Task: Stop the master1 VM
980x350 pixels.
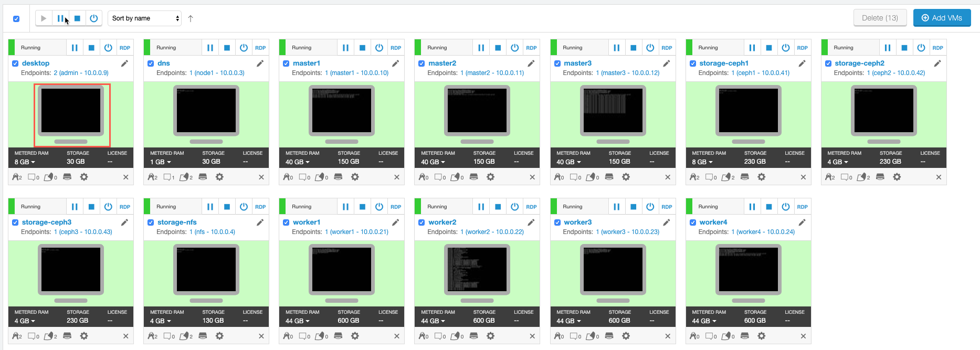Action: (x=362, y=48)
